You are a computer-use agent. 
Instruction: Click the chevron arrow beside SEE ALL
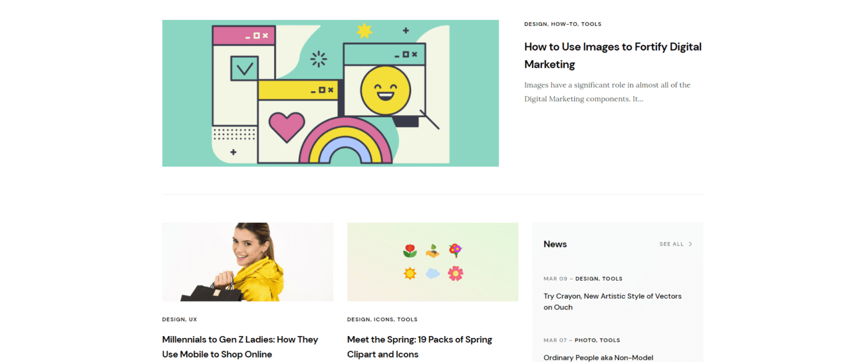coord(690,244)
